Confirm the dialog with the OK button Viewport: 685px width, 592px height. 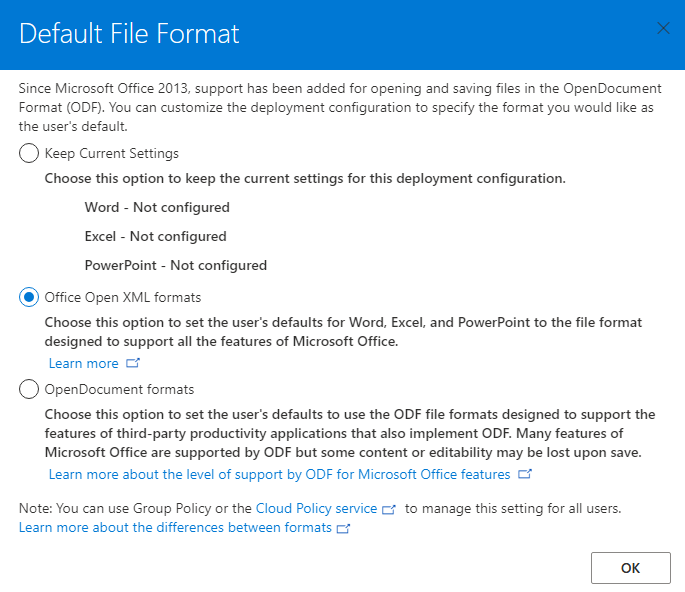pyautogui.click(x=630, y=568)
